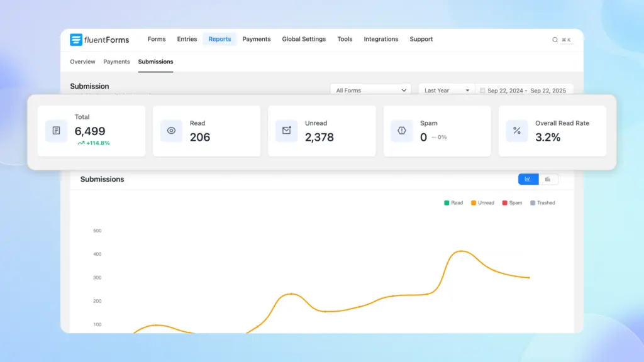This screenshot has height=362, width=644.
Task: Click the ⌘K search shortcut hint
Action: click(x=567, y=40)
